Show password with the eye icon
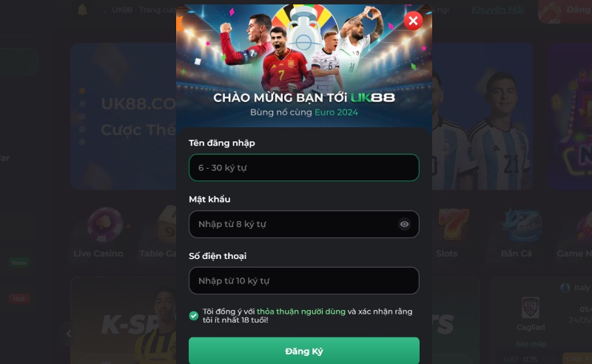 [404, 224]
